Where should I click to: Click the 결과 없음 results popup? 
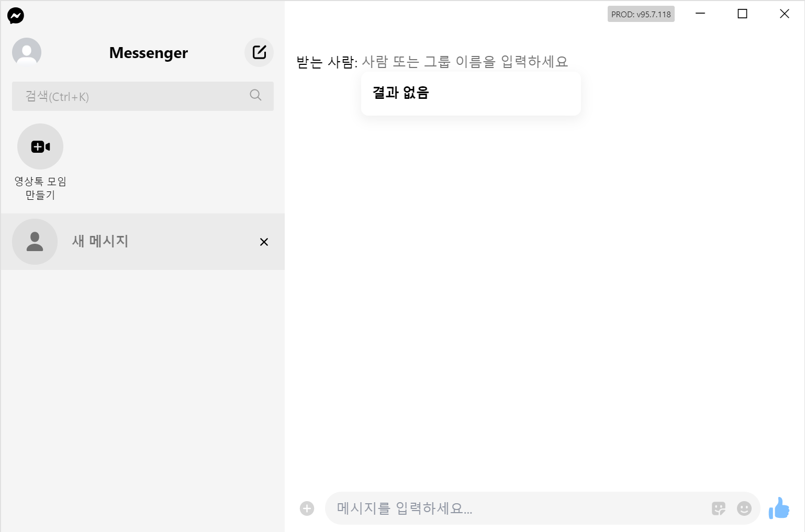[x=470, y=93]
